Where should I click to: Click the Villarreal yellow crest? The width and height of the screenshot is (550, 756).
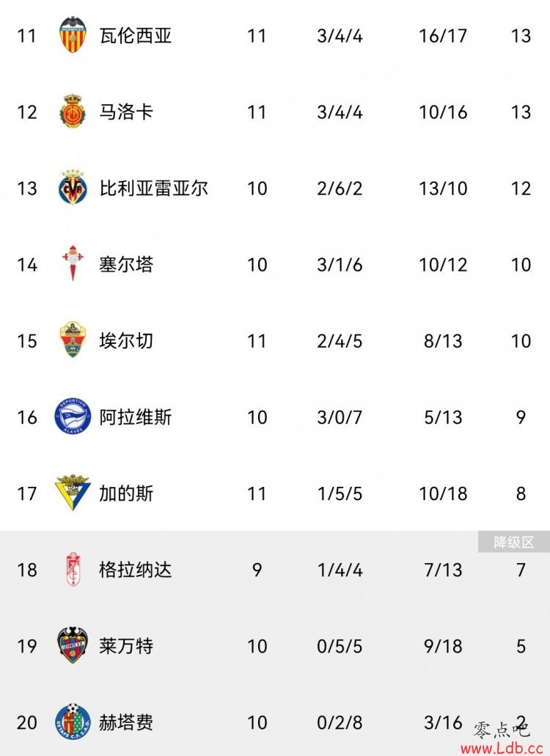click(x=73, y=188)
